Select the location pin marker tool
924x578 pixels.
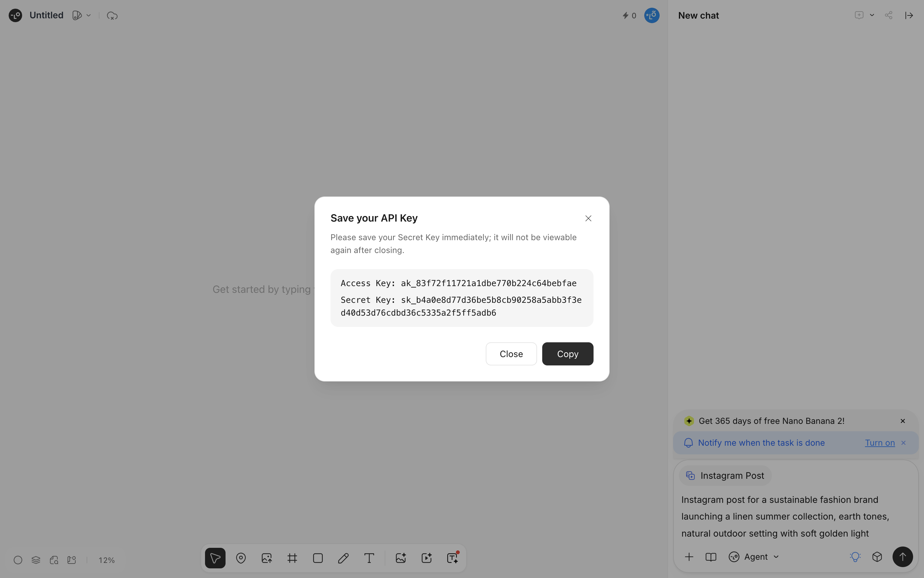[241, 558]
